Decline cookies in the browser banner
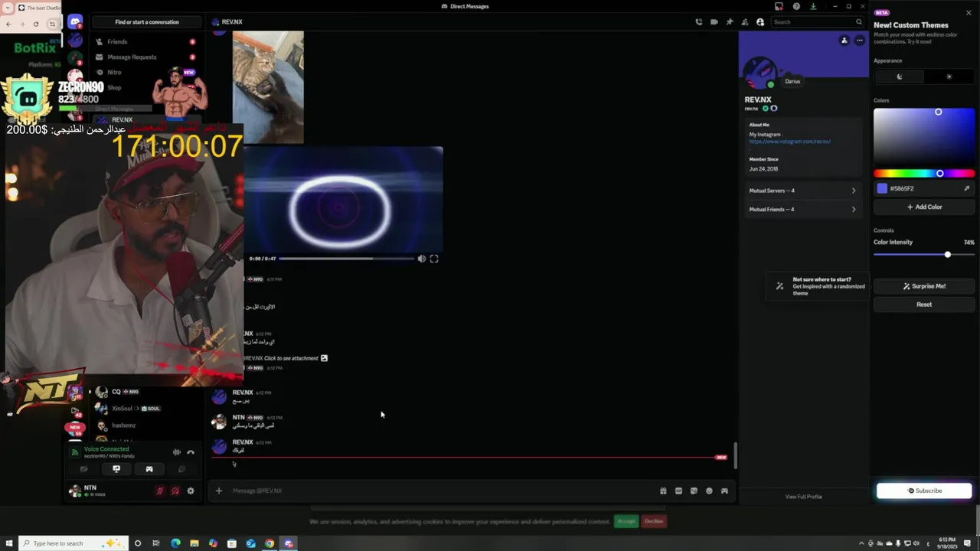This screenshot has width=980, height=551. click(x=654, y=521)
